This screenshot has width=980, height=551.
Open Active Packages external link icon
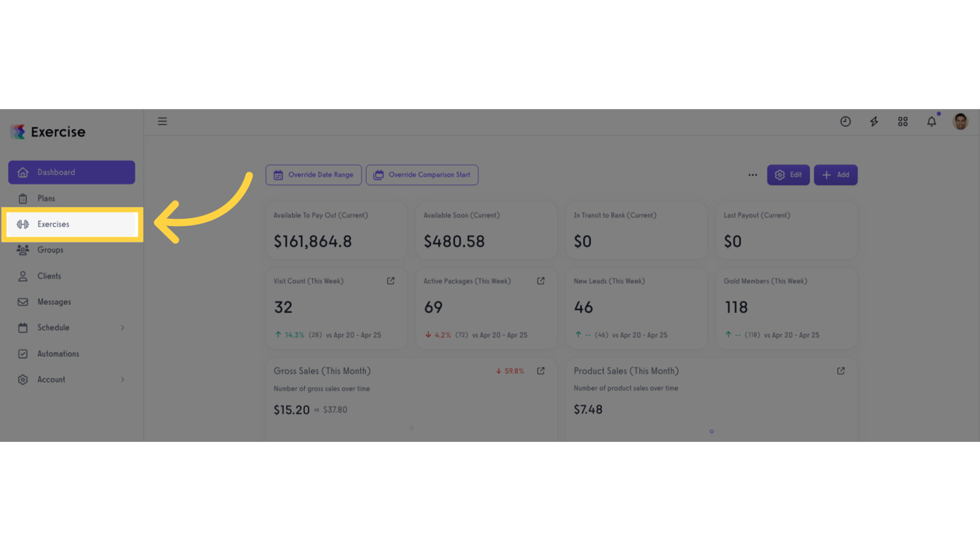point(541,281)
